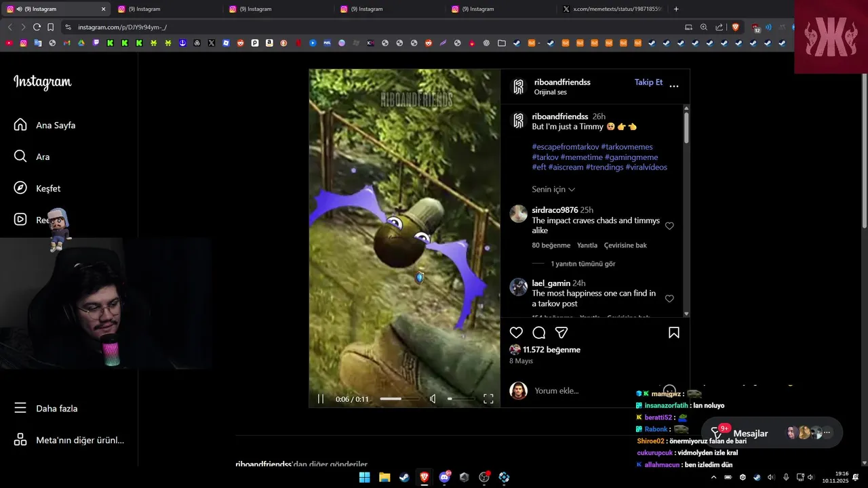Open the Gmail bookmark icon
The width and height of the screenshot is (868, 488).
click(66, 43)
